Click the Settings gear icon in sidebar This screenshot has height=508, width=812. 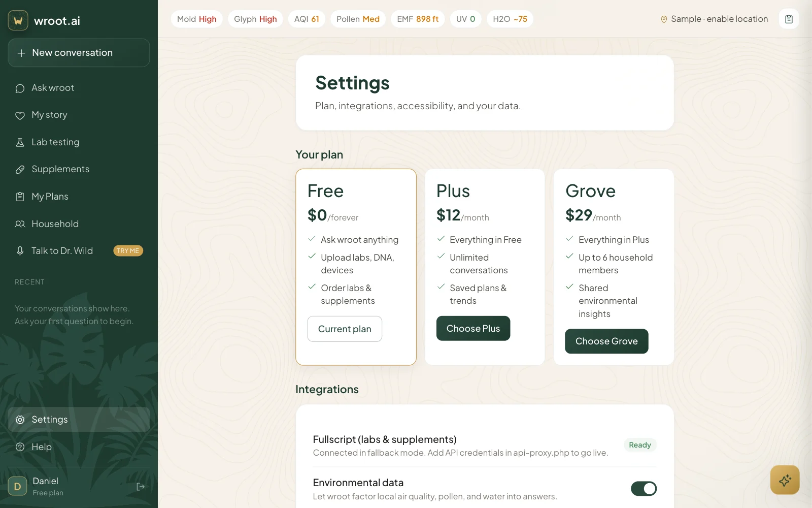point(20,420)
